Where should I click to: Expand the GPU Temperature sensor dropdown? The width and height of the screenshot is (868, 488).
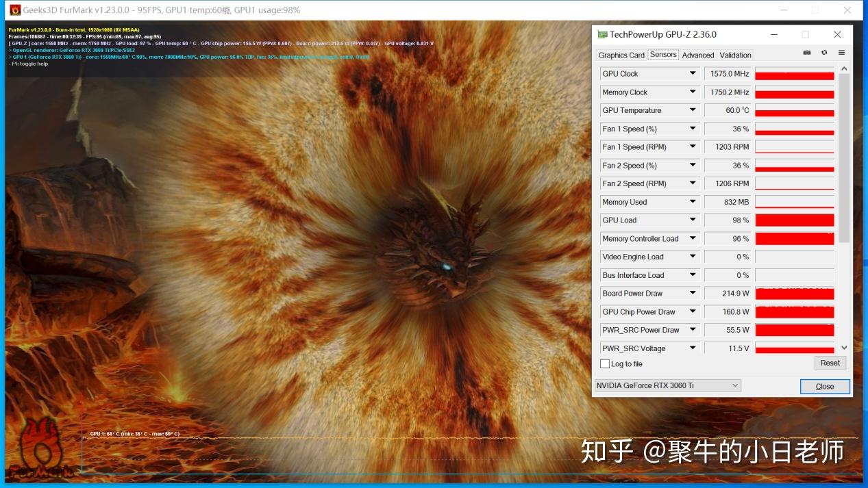pos(693,110)
